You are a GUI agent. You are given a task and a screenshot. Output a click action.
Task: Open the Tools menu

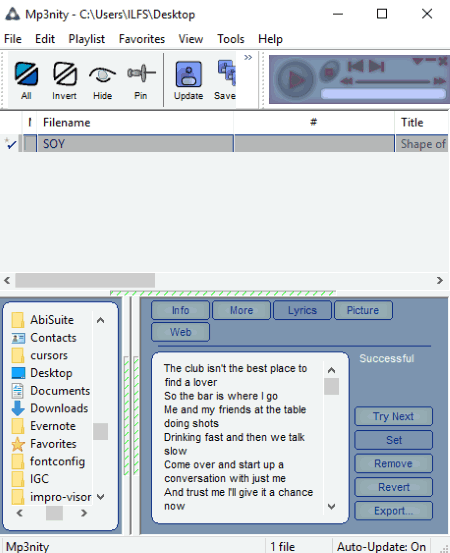[x=231, y=39]
